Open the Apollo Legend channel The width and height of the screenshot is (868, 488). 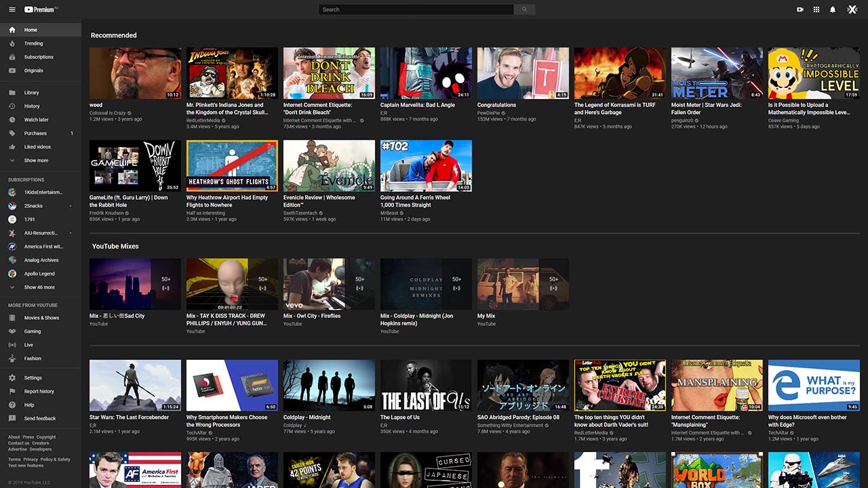(x=41, y=274)
